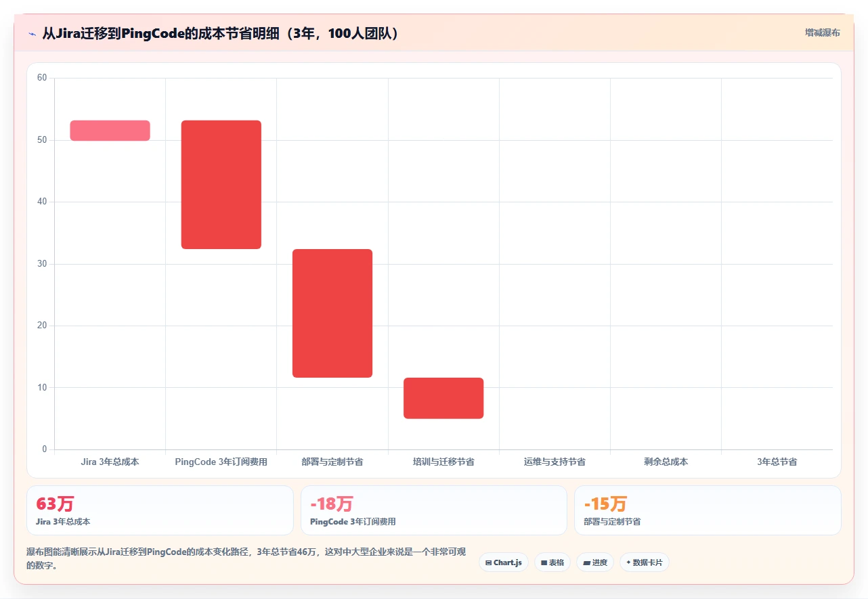Click the y-axis value 40

(42, 202)
